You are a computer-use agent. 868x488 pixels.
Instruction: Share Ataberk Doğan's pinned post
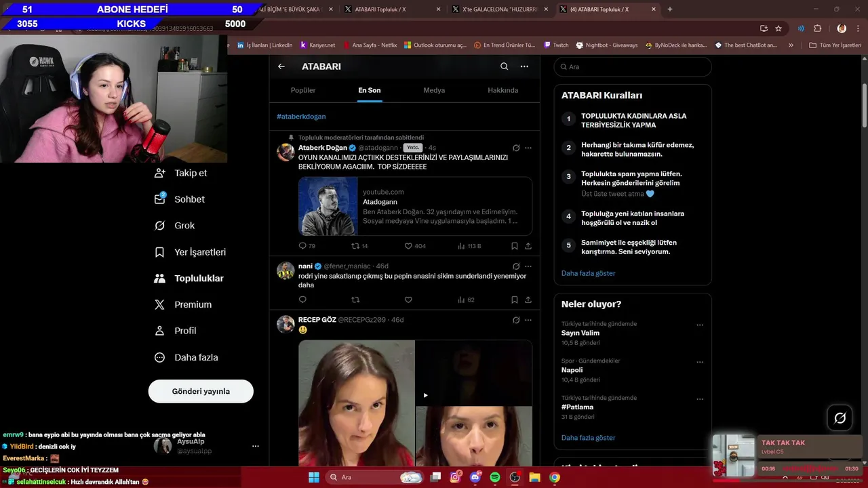click(x=528, y=246)
